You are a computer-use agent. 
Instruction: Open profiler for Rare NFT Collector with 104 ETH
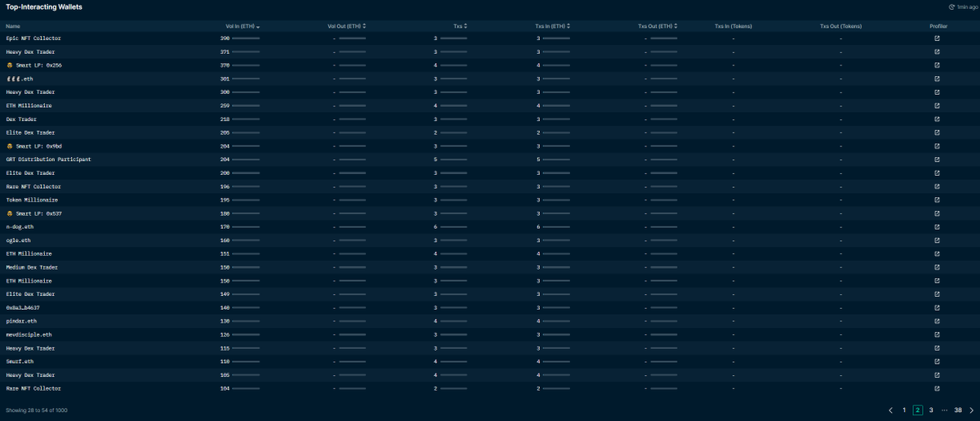click(937, 388)
